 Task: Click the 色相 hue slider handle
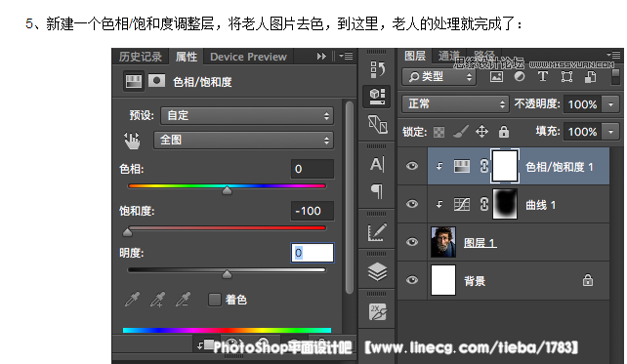coord(227,189)
